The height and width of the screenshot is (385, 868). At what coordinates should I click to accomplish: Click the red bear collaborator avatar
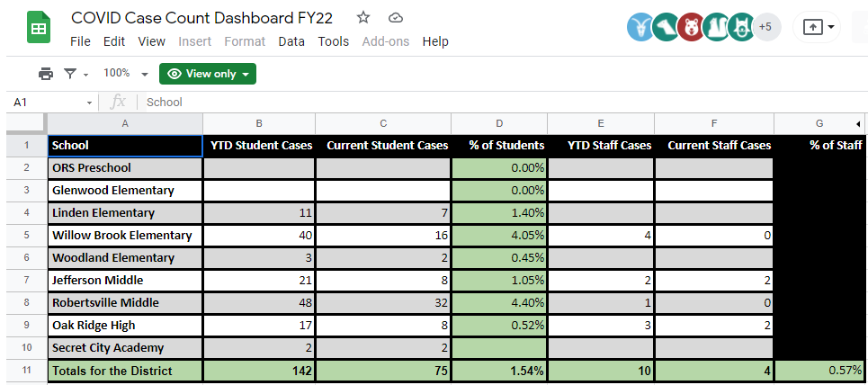pyautogui.click(x=691, y=27)
